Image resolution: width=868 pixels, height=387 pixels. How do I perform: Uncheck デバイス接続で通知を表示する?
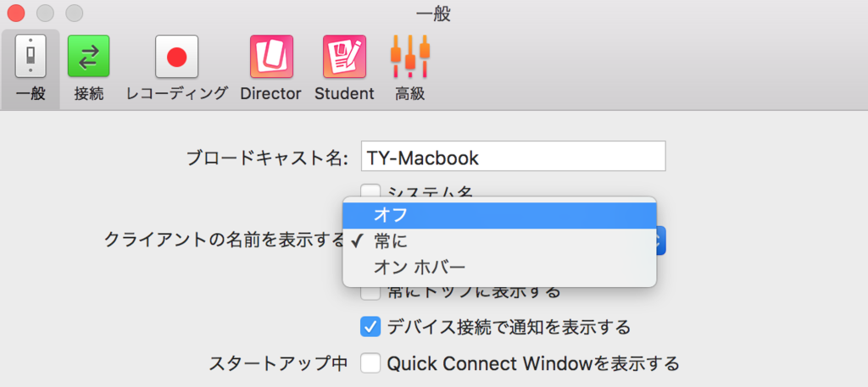click(x=370, y=327)
